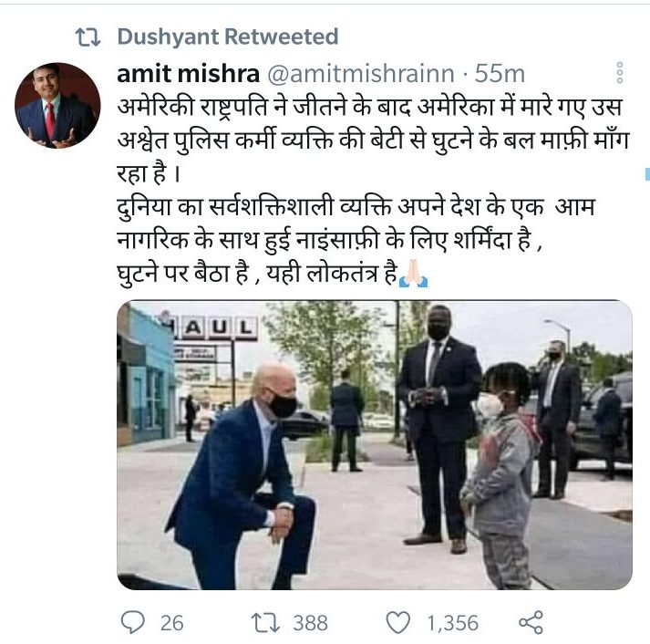The width and height of the screenshot is (650, 644).
Task: Toggle the heart like icon
Action: click(x=397, y=622)
